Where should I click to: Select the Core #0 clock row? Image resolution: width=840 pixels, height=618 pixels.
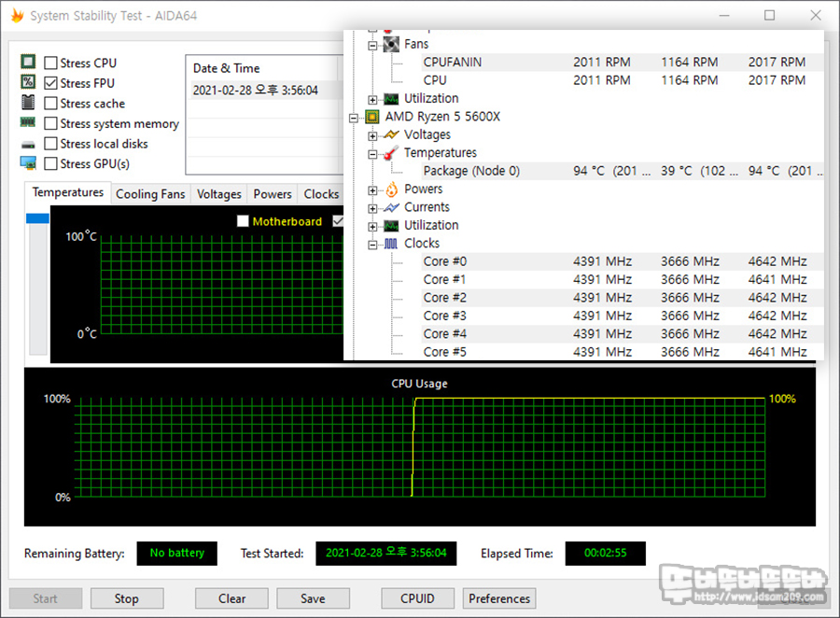click(x=622, y=261)
